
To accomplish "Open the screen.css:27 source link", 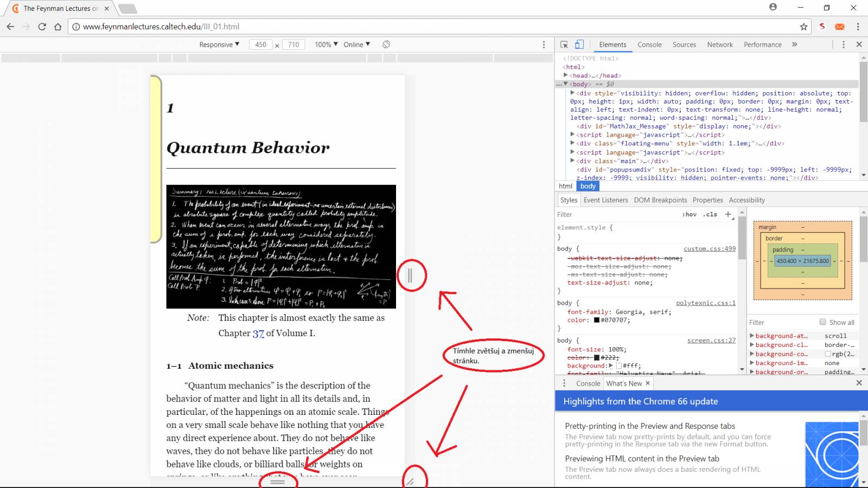I will click(711, 341).
